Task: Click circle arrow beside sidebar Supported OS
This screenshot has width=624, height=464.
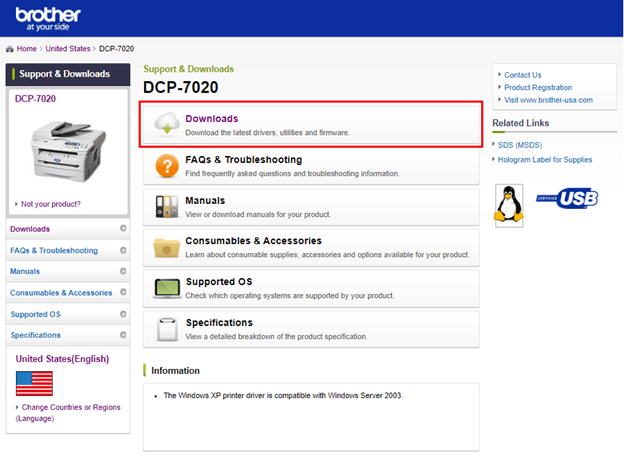Action: pyautogui.click(x=123, y=314)
